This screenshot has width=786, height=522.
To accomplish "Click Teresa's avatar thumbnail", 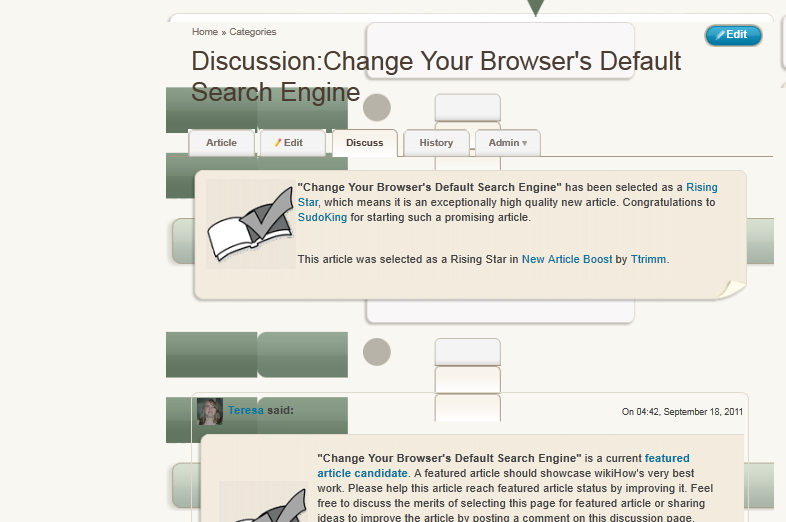I will [x=210, y=412].
